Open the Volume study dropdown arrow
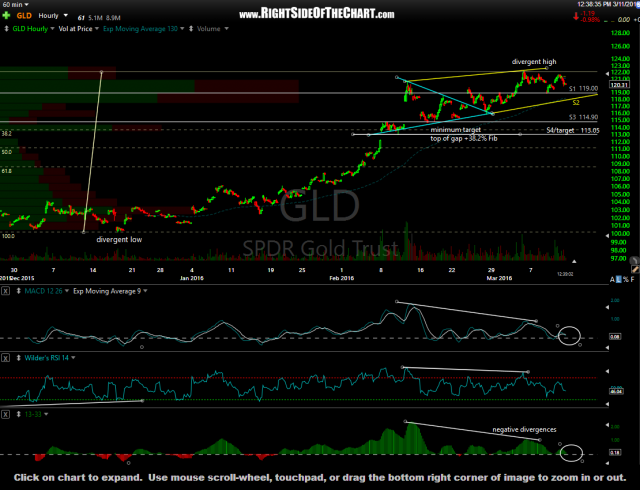The image size is (640, 490). pyautogui.click(x=227, y=29)
